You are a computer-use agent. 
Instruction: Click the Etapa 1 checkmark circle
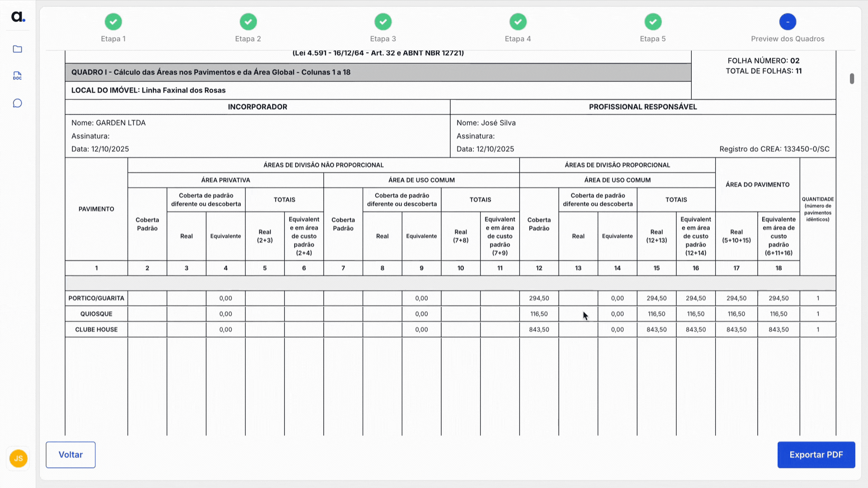tap(113, 22)
